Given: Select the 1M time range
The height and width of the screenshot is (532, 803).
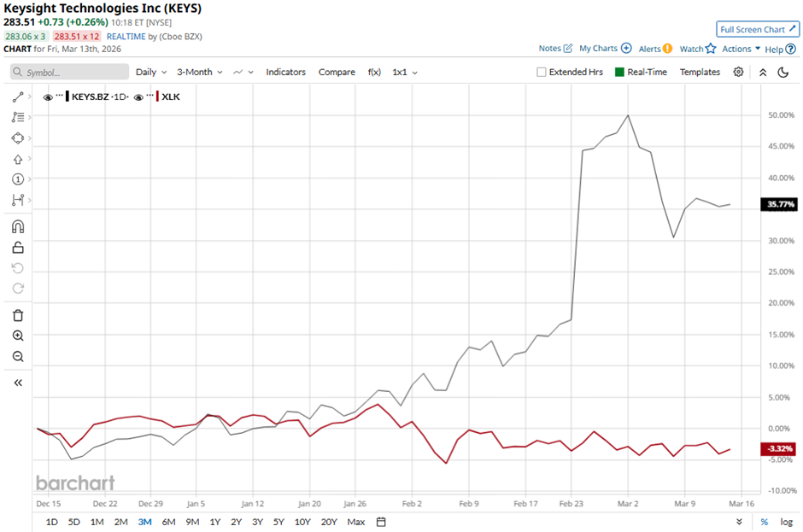Looking at the screenshot, I should pos(97,522).
